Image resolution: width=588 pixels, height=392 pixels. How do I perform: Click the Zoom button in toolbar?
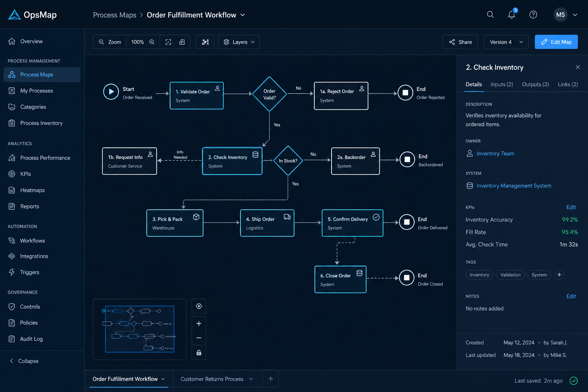tap(110, 42)
